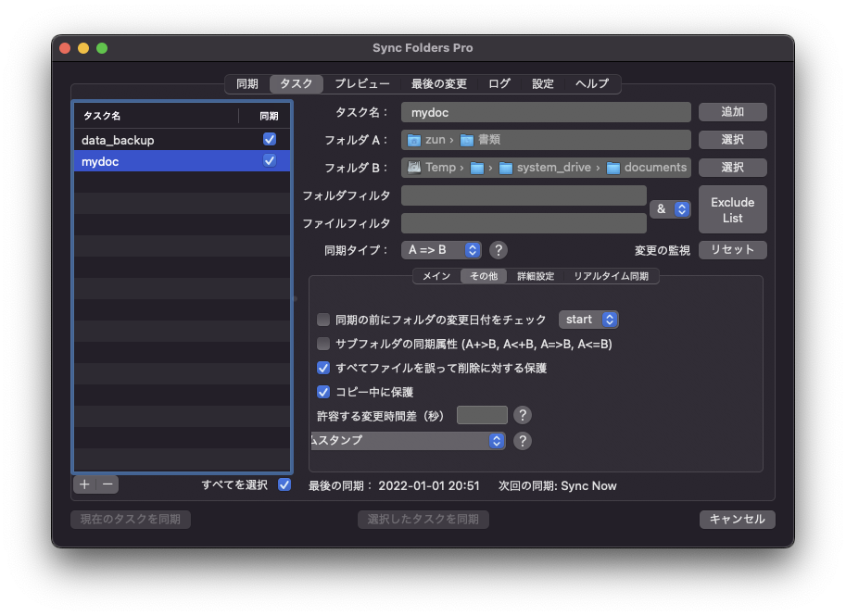Click the 変更の監視 label
The height and width of the screenshot is (616, 846).
point(663,250)
